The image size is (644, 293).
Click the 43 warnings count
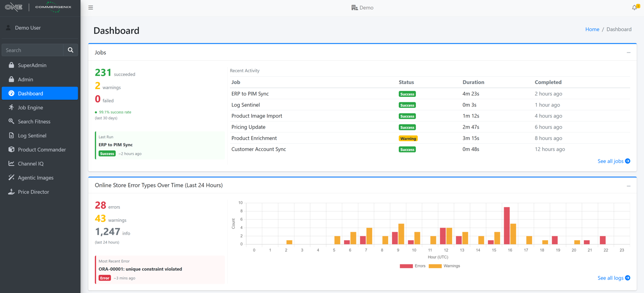(x=100, y=219)
